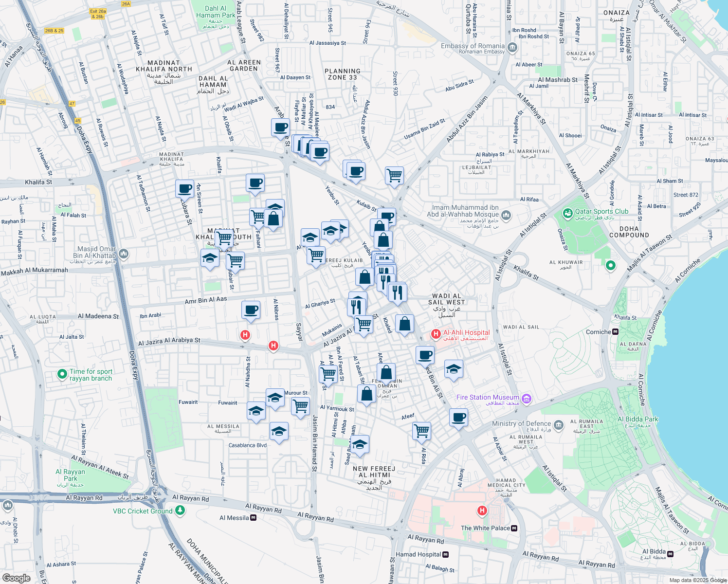Select the Al Jassasiya St label
Image resolution: width=728 pixels, height=584 pixels.
pos(328,43)
